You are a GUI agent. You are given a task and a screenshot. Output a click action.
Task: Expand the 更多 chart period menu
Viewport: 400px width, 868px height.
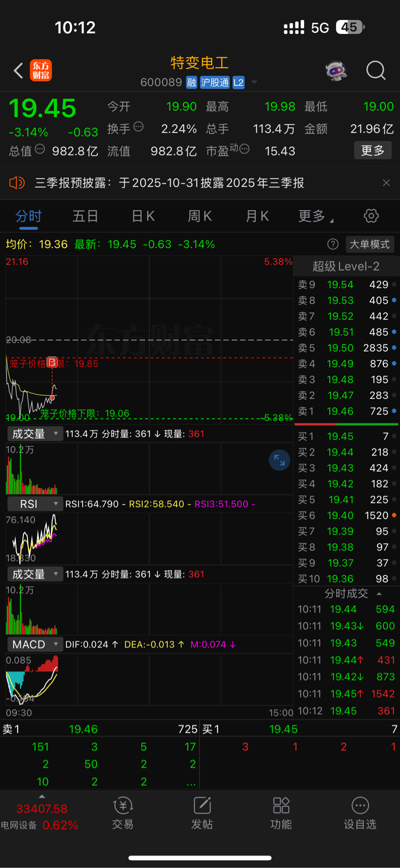coord(315,216)
